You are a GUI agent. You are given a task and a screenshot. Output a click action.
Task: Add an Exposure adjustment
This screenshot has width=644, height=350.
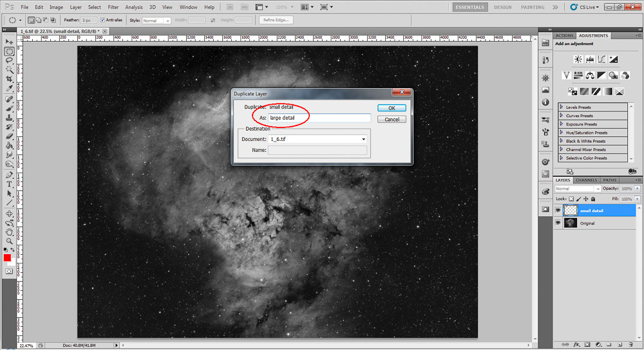point(613,59)
